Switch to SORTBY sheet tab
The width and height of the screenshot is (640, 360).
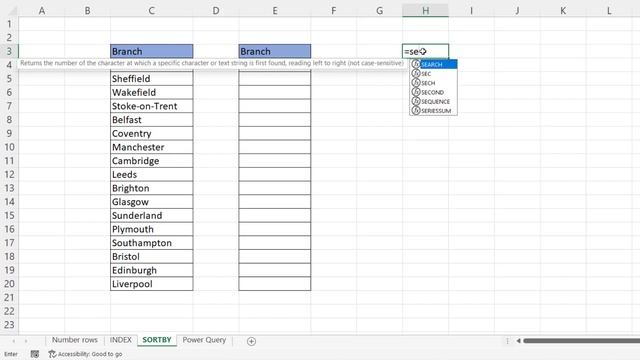tap(157, 340)
